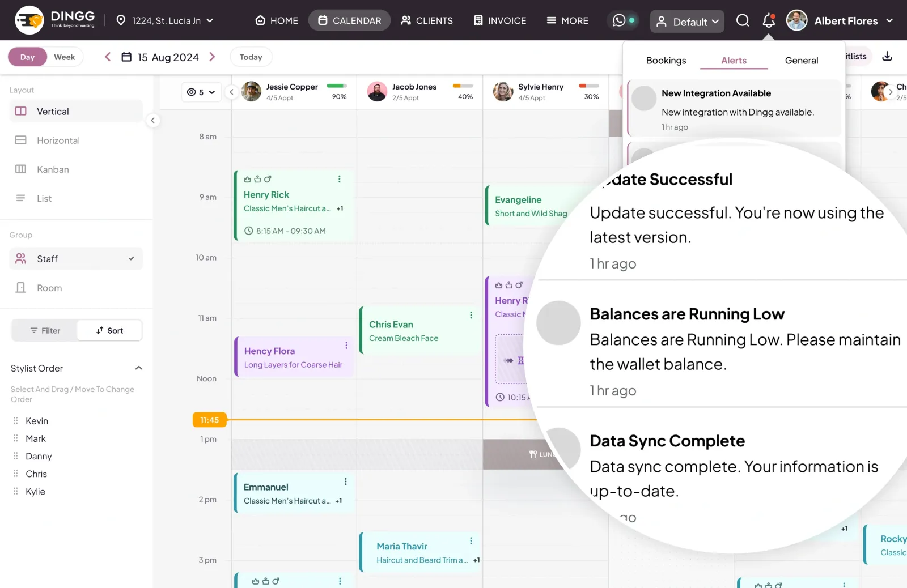Click Jessie Copper 90% utilization bar
The height and width of the screenshot is (588, 907).
pos(337,86)
